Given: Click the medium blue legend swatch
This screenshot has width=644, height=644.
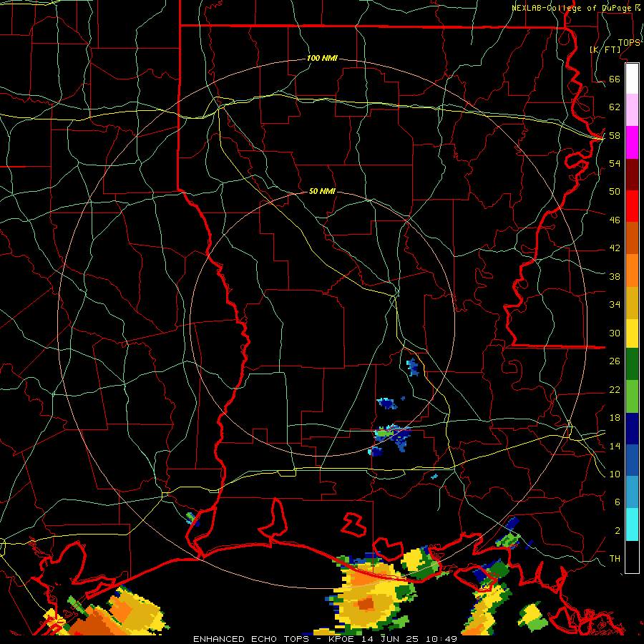Looking at the screenshot, I should pyautogui.click(x=632, y=461).
